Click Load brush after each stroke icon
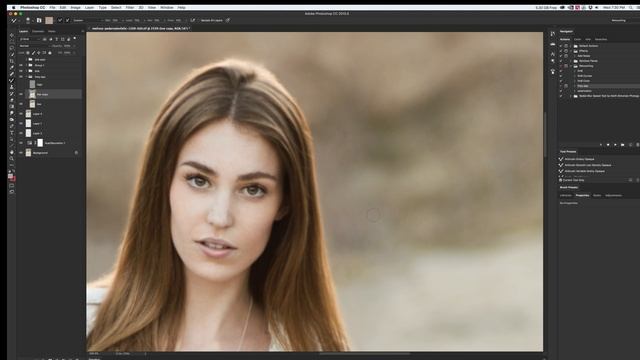Image resolution: width=640 pixels, height=360 pixels. (60, 20)
